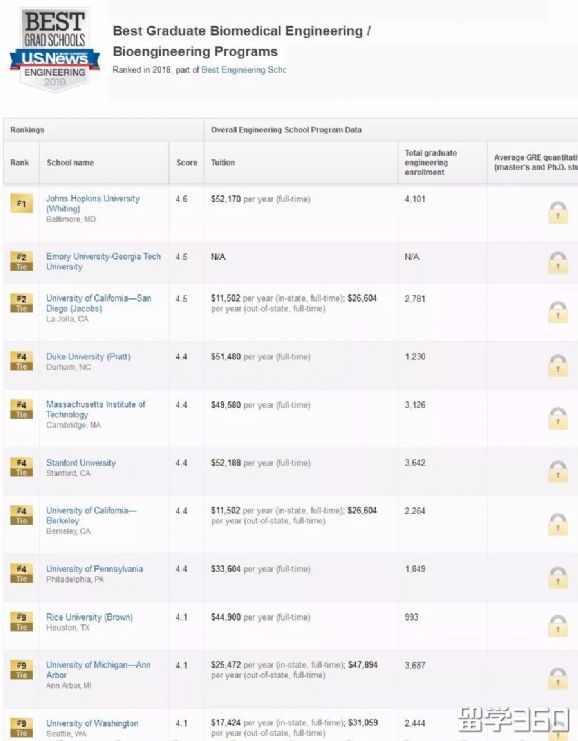Click the lock icon in Johns Hopkins row

coord(558,212)
